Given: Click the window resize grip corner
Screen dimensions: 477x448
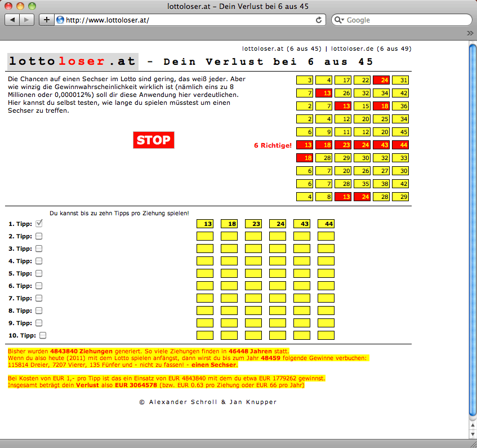Looking at the screenshot, I should [473, 444].
